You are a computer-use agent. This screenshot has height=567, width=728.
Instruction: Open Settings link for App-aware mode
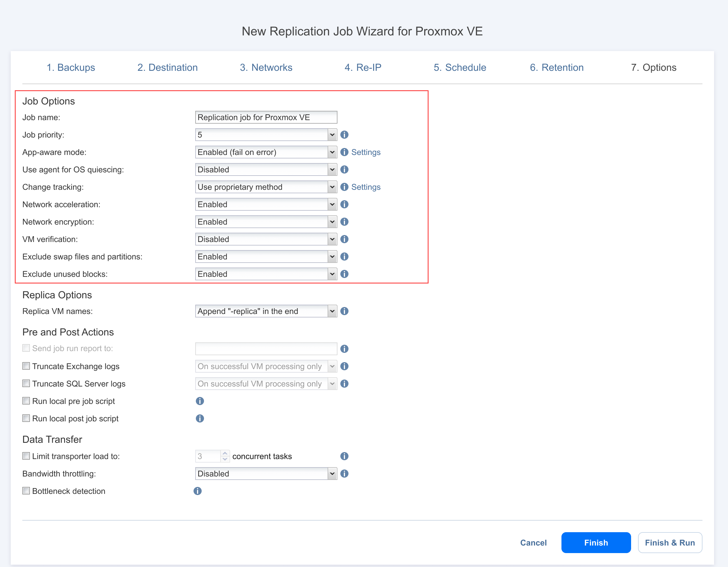366,152
